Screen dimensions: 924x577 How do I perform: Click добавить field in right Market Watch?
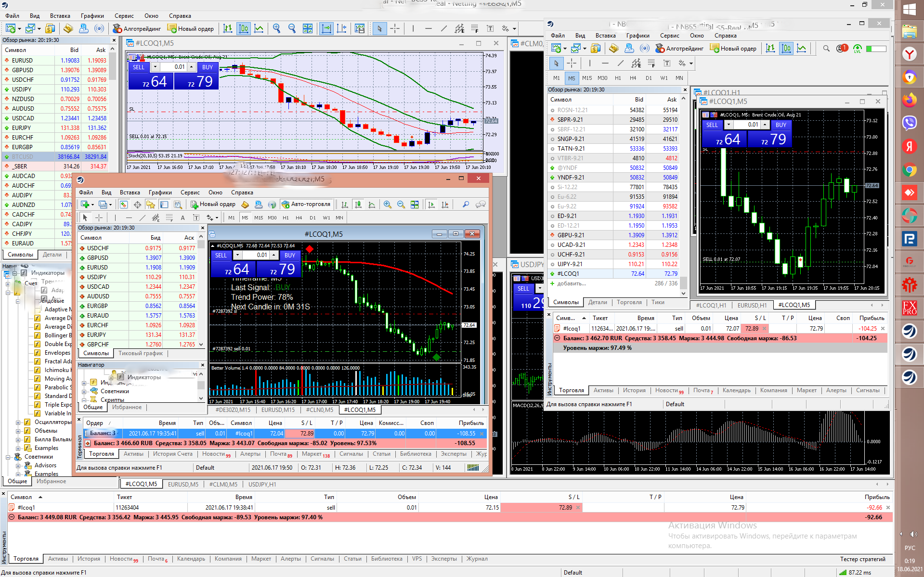pos(572,283)
